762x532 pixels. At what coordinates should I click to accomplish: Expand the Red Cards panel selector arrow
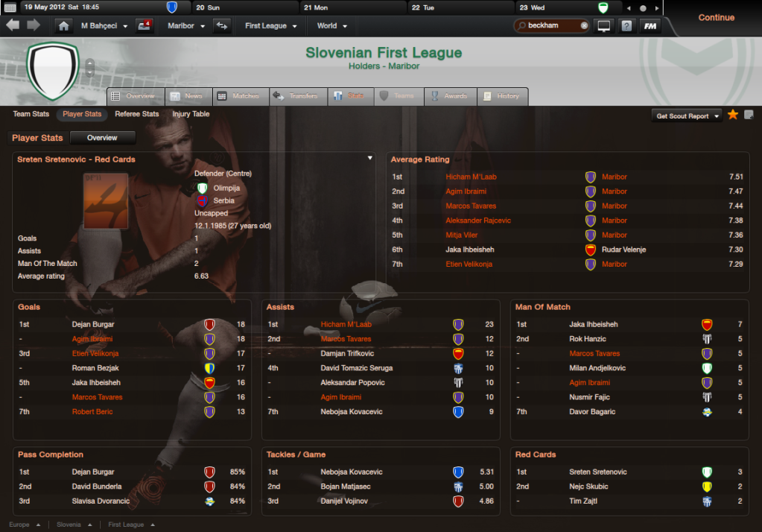(x=369, y=158)
